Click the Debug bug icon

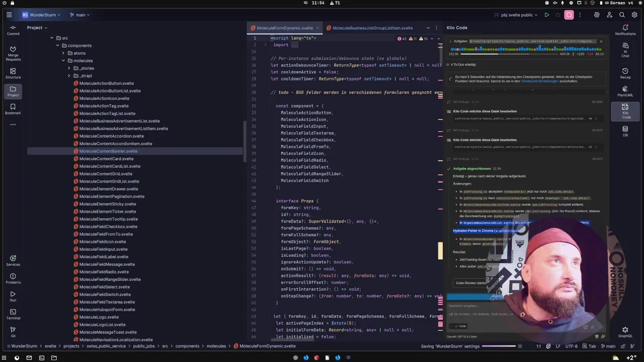pyautogui.click(x=557, y=15)
